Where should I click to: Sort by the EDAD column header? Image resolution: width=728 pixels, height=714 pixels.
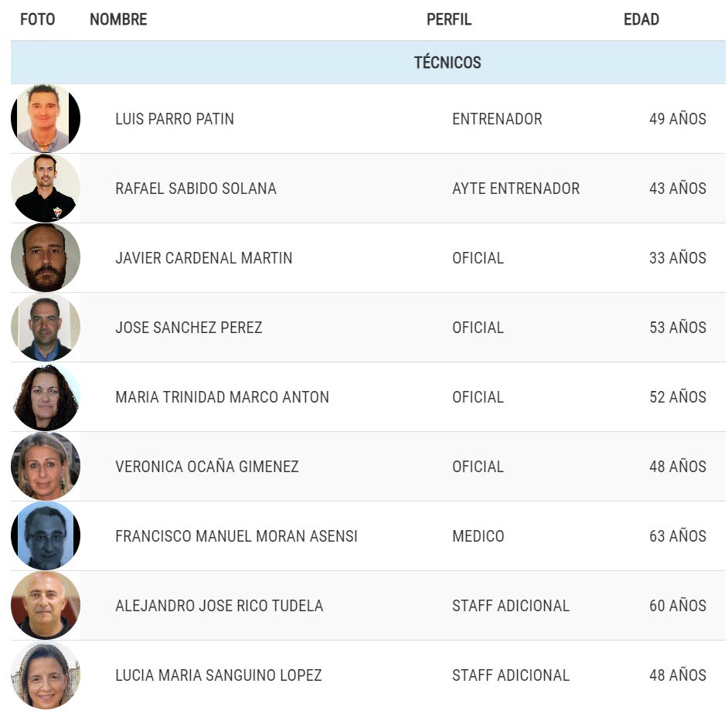[641, 19]
